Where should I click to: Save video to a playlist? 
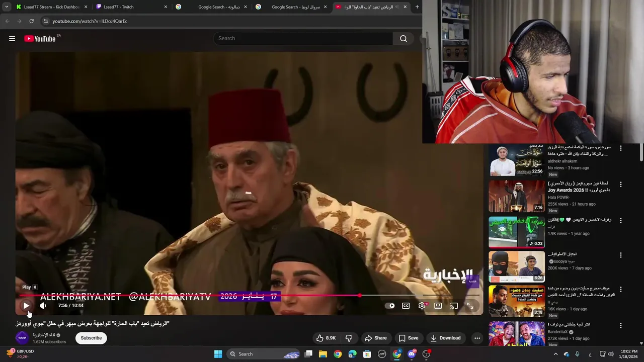(x=409, y=338)
